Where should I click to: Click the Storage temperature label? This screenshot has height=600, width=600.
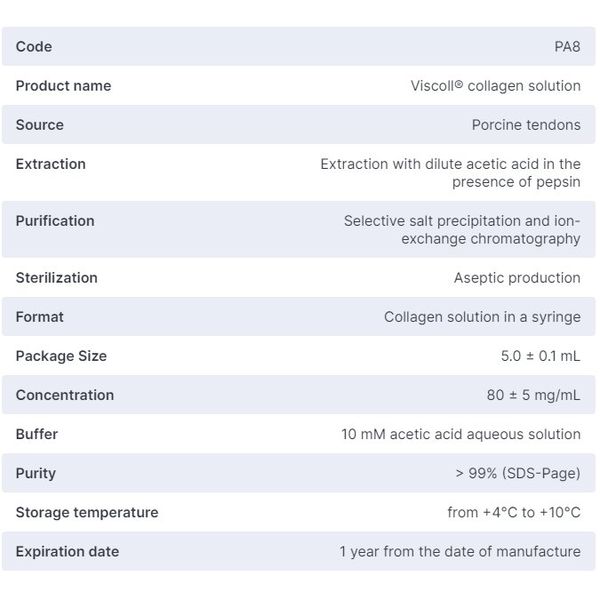point(87,512)
